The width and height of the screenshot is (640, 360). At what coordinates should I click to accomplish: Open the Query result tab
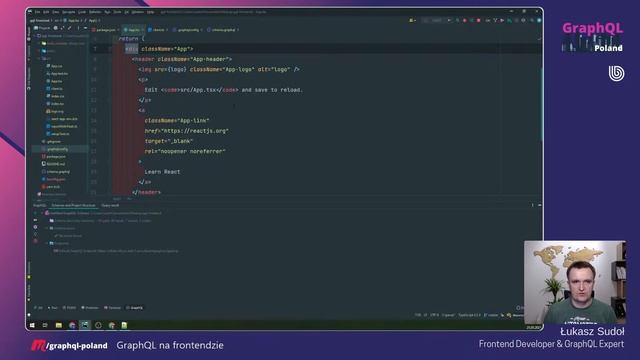click(110, 206)
